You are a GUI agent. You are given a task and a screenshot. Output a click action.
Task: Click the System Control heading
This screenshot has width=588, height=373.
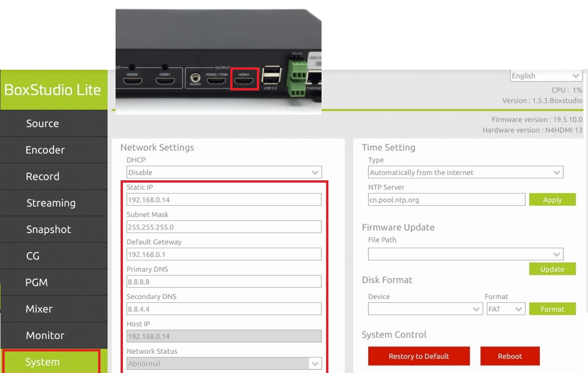tap(394, 334)
